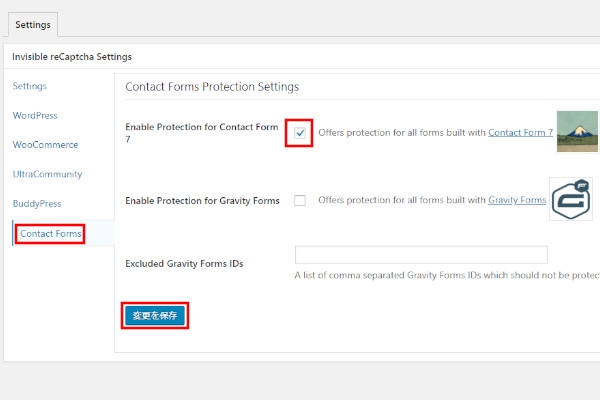The height and width of the screenshot is (400, 600).
Task: Enable Protection for Gravity Forms checkbox
Action: [x=300, y=200]
